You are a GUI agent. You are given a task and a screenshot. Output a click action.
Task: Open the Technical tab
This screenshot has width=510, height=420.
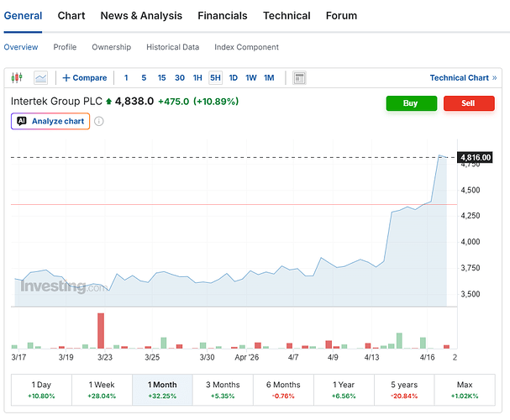[287, 16]
